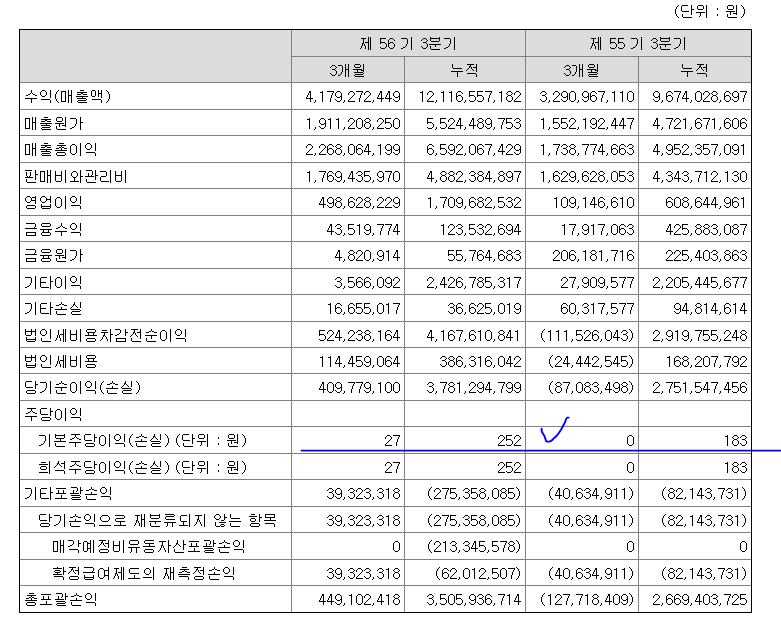The height and width of the screenshot is (620, 781).
Task: Click the 당기순이익(손실) row label
Action: [83, 387]
